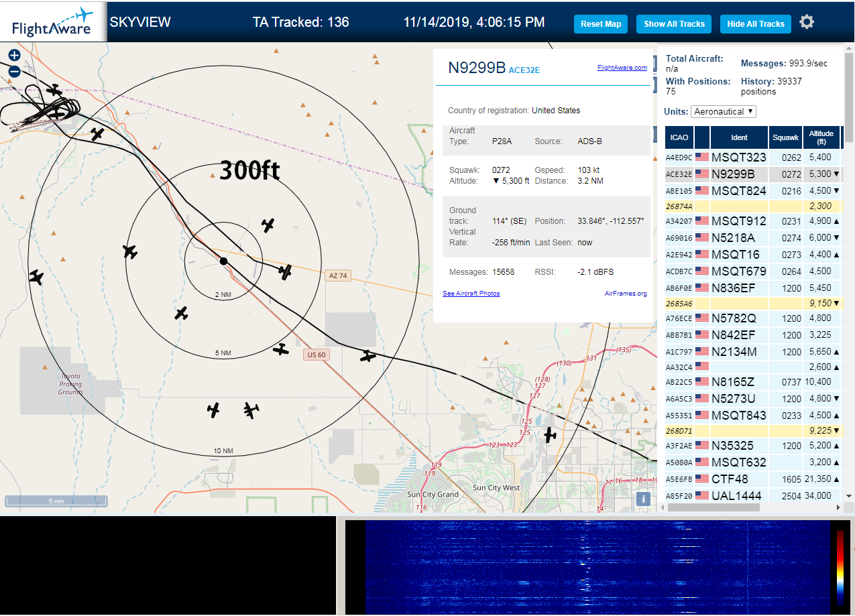Select the aircraft icon north of Sun City West
This screenshot has height=616, width=855.
550,435
